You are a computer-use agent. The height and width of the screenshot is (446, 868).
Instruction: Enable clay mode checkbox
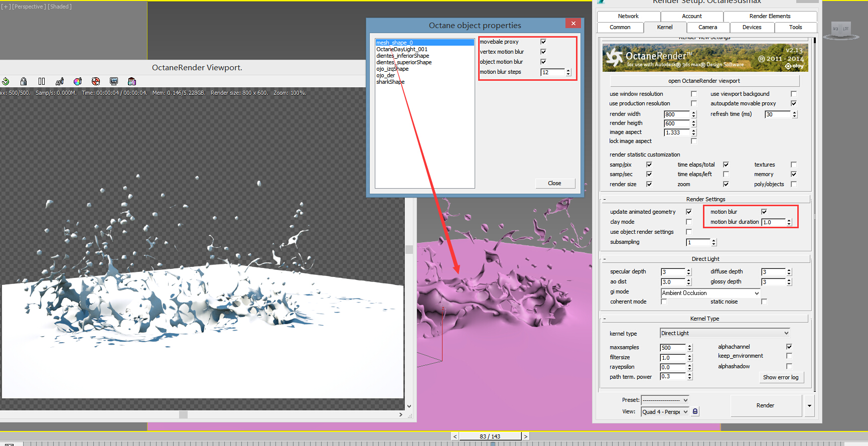pyautogui.click(x=689, y=222)
